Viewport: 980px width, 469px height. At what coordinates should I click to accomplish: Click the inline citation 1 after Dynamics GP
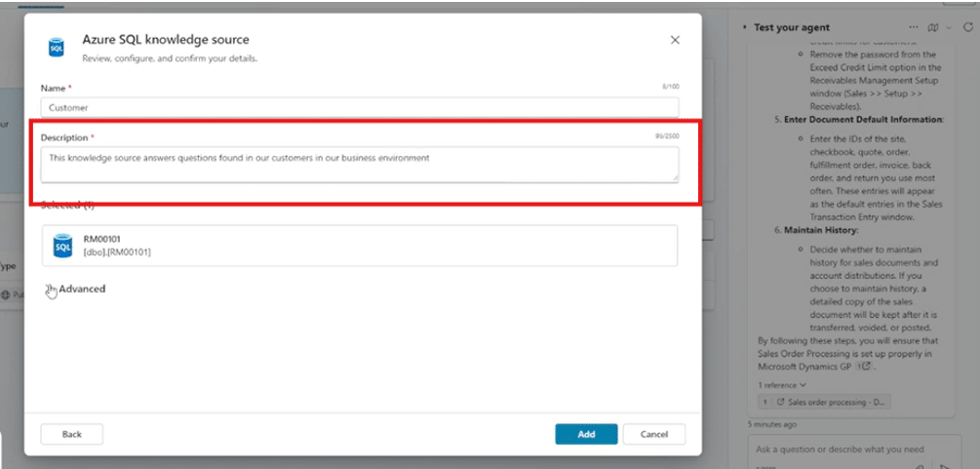point(863,367)
